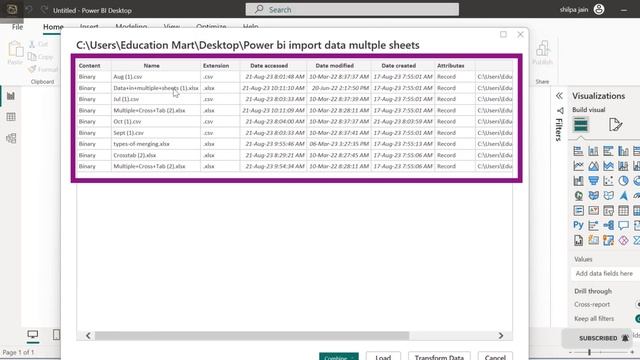Select the Power Automate visual
The height and width of the screenshot is (360, 640).
click(608, 240)
